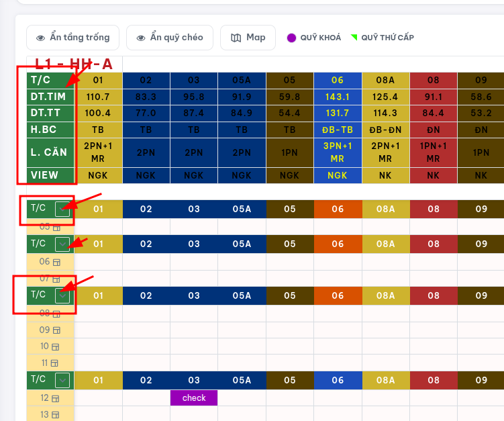Select column 01 in top header table

click(x=99, y=81)
